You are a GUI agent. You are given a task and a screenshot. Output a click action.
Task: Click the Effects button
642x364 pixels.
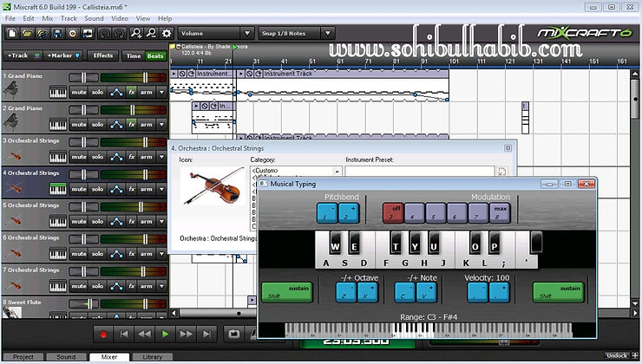tap(102, 55)
